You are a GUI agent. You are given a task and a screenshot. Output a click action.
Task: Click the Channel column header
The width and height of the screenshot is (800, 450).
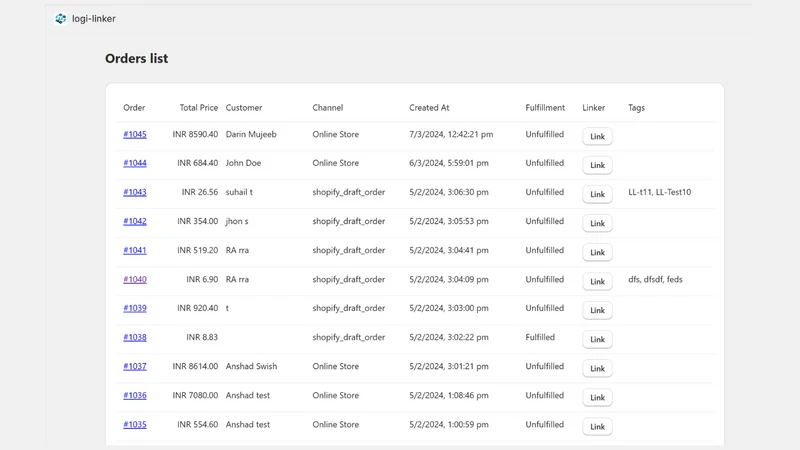click(x=328, y=108)
